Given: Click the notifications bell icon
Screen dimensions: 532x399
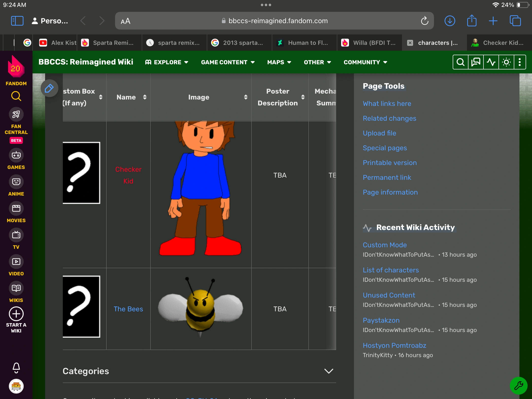Looking at the screenshot, I should [x=16, y=368].
